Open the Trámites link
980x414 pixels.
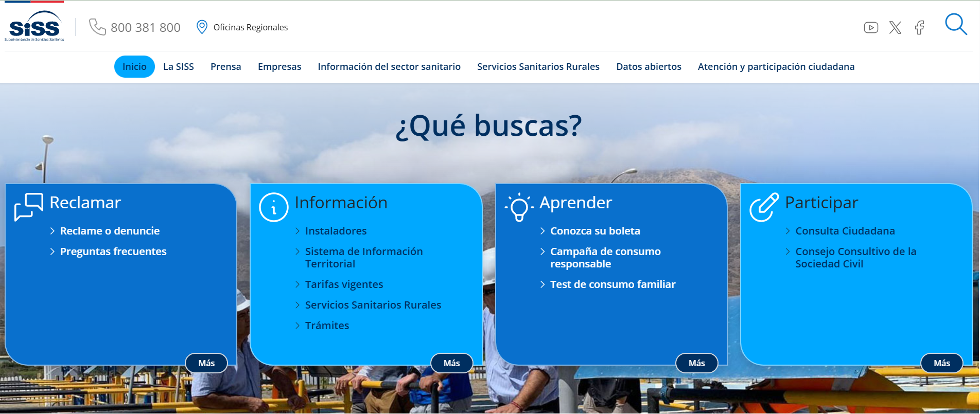(327, 326)
